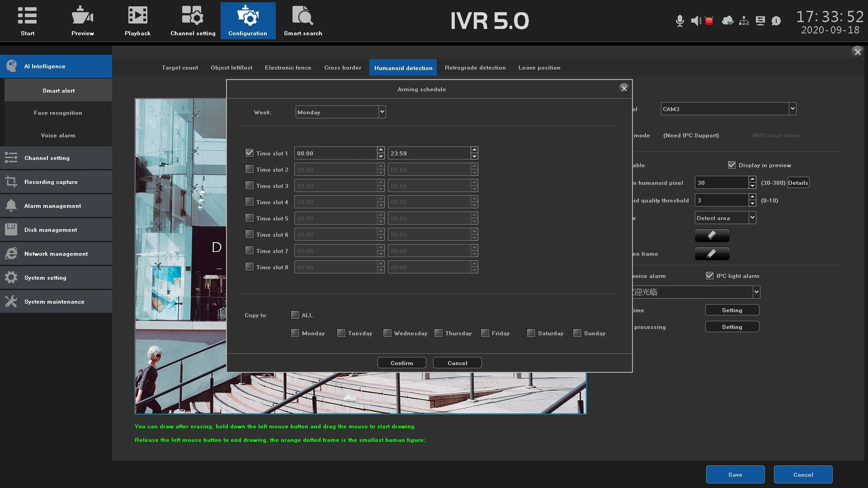Open the Smart search tool
Viewport: 868px width, 488px height.
[302, 21]
